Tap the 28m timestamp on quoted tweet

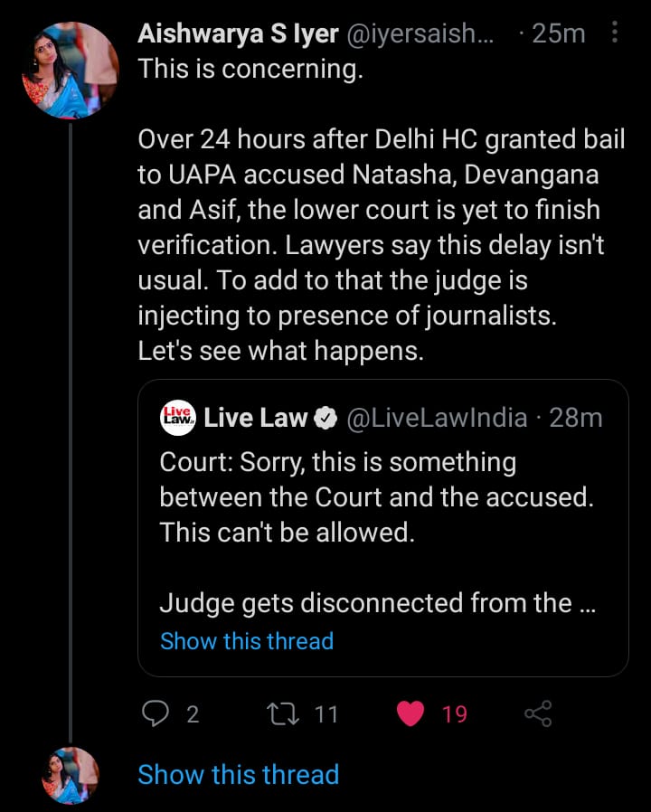[577, 418]
